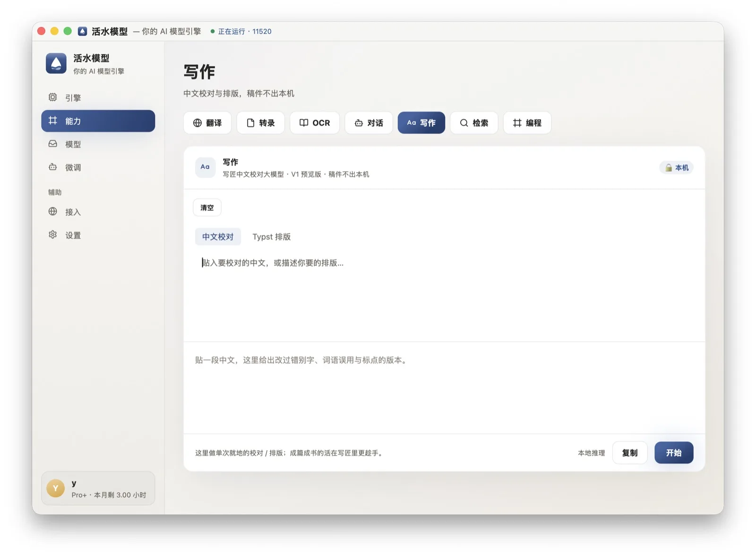Switch to the 转录 capability tab
This screenshot has width=756, height=557.
tap(261, 123)
